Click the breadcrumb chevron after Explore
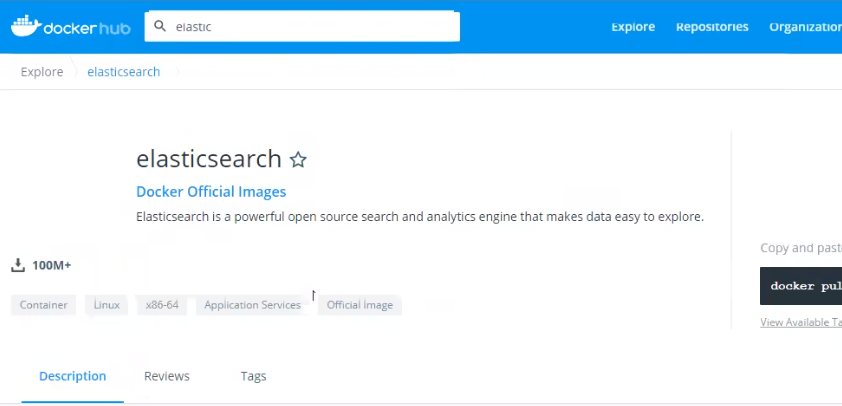 [x=75, y=72]
